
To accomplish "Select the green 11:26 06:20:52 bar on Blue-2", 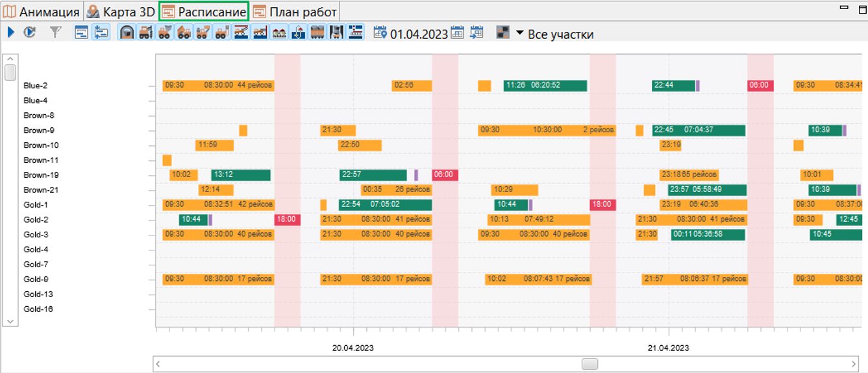I will [545, 86].
